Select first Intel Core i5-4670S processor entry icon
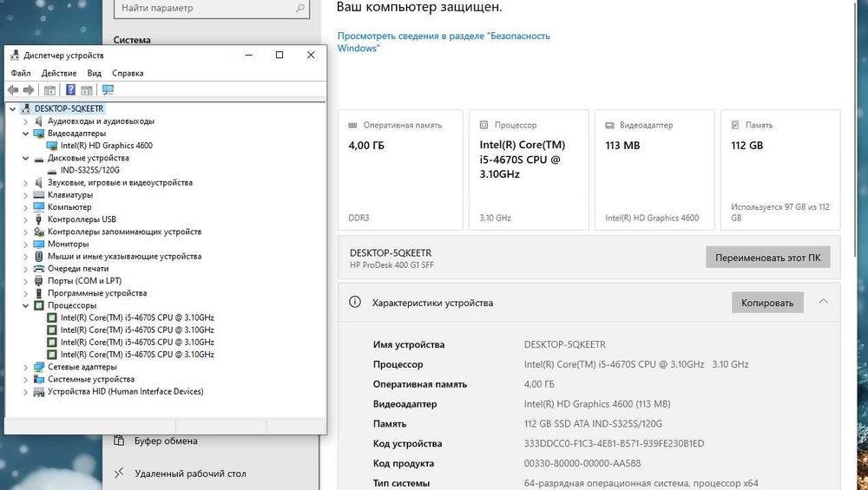Screen dimensions: 868x490 point(52,317)
